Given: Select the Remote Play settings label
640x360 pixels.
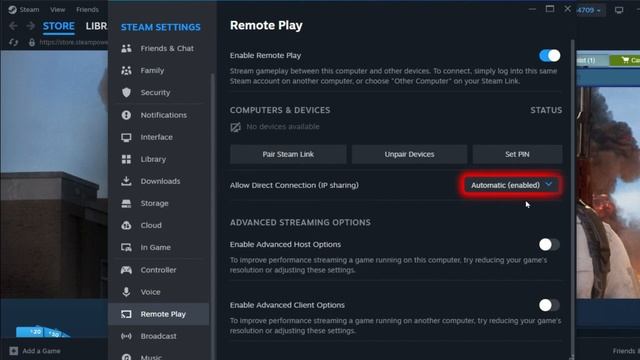Looking at the screenshot, I should tap(163, 314).
